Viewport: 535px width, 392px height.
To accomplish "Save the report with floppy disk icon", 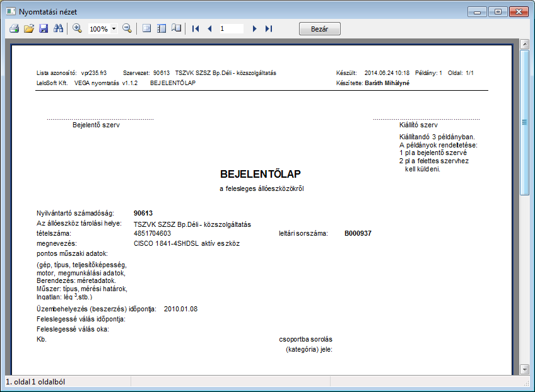I will point(44,28).
